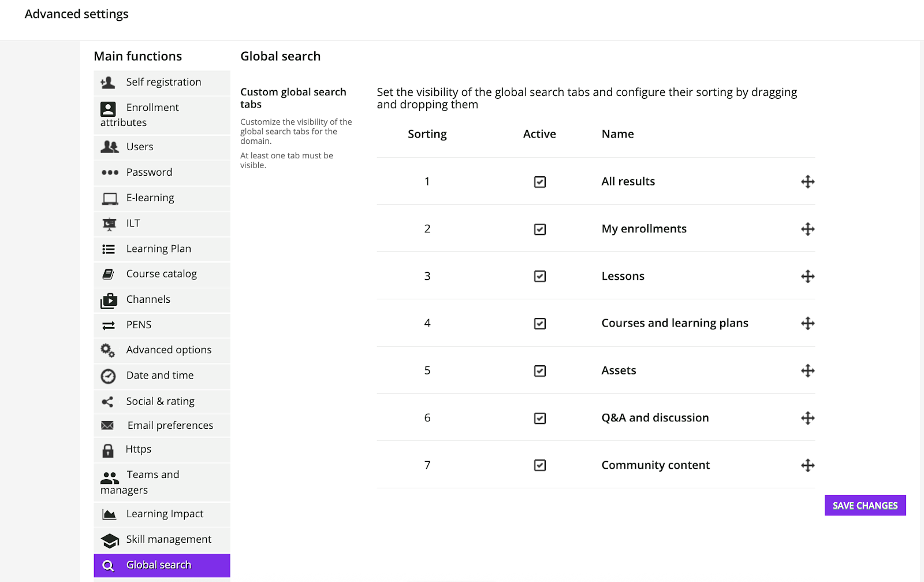Disable the Assets tab checkbox

tap(540, 371)
